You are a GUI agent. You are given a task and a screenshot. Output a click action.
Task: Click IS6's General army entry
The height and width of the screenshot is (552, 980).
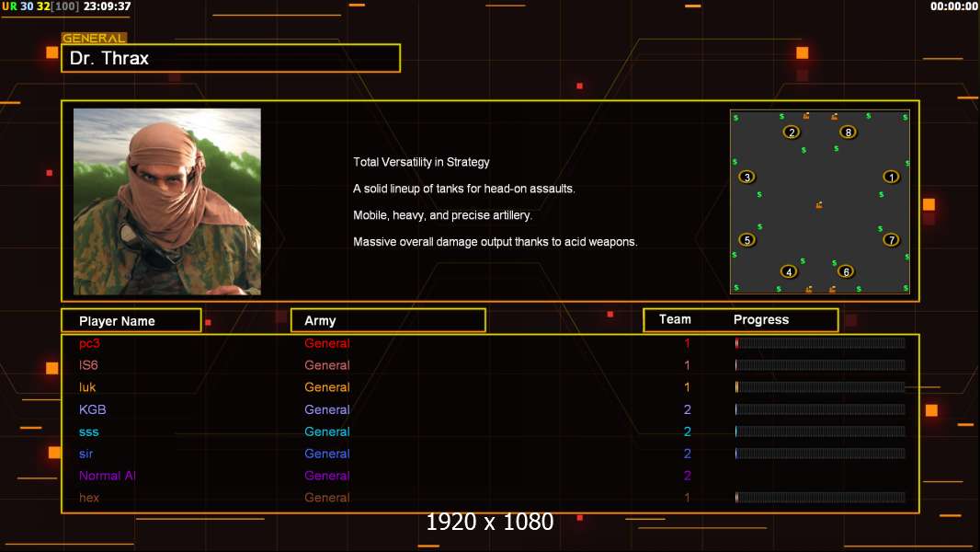coord(327,365)
